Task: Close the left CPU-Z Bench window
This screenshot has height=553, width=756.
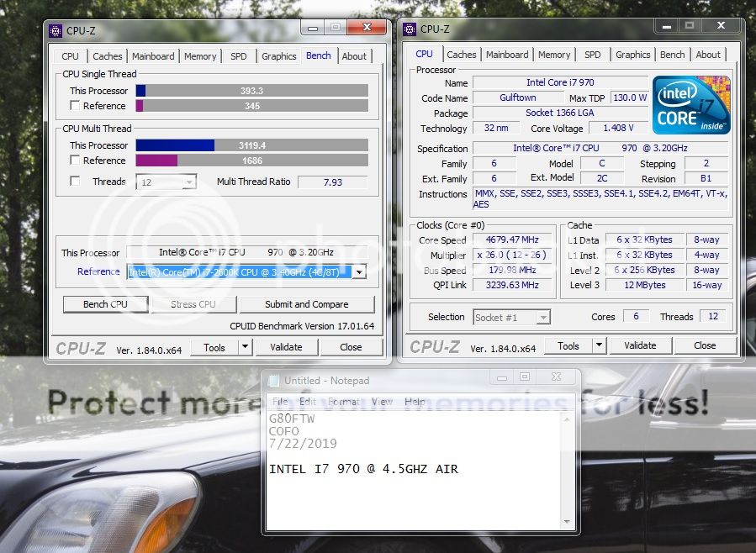Action: coord(368,28)
